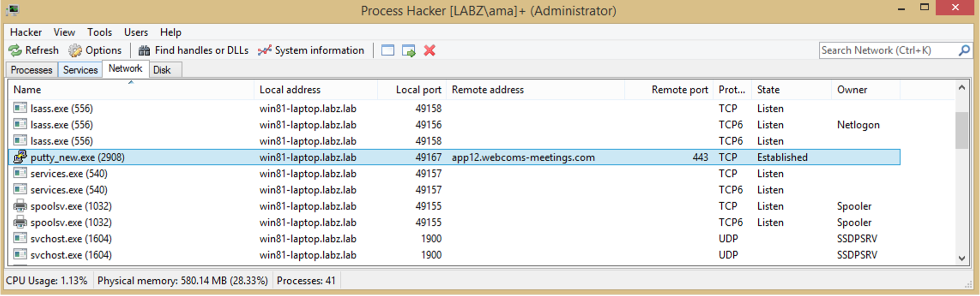The image size is (980, 296).
Task: Click the Remote port column header
Action: pyautogui.click(x=679, y=89)
